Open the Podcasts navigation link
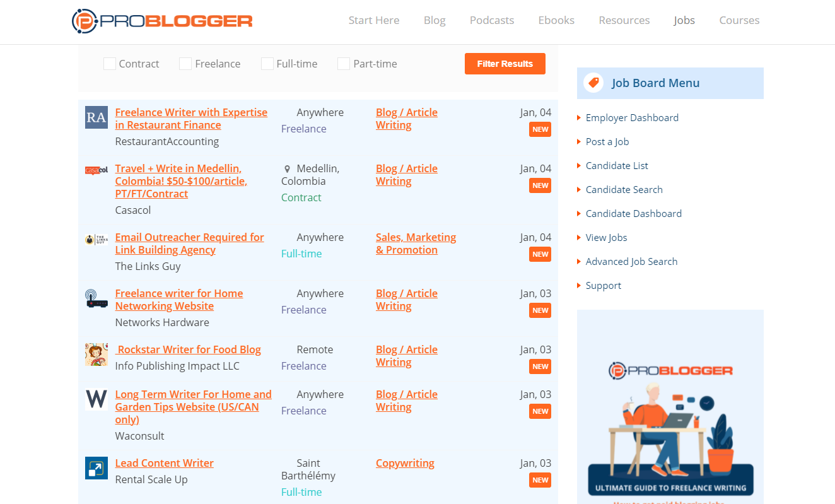This screenshot has width=835, height=504. (492, 20)
